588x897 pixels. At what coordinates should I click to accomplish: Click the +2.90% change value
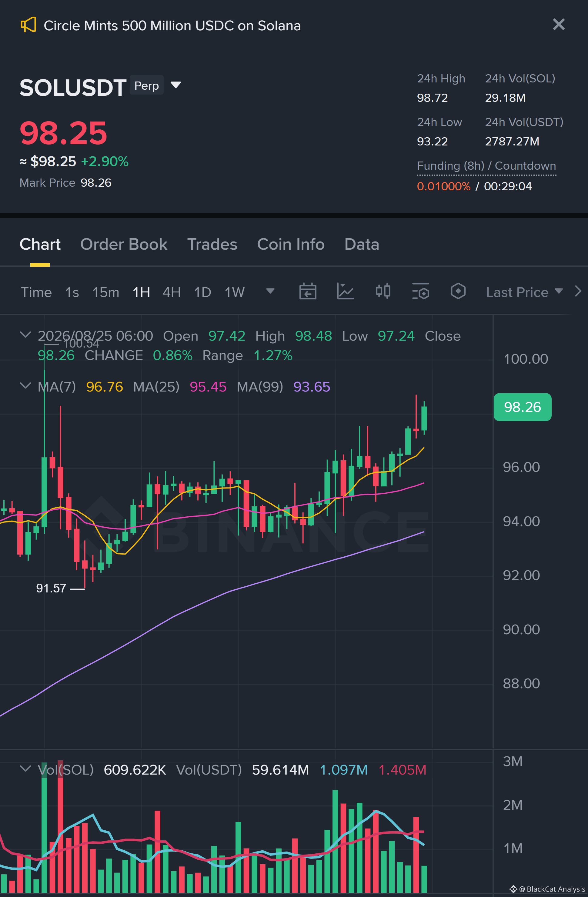pyautogui.click(x=105, y=161)
